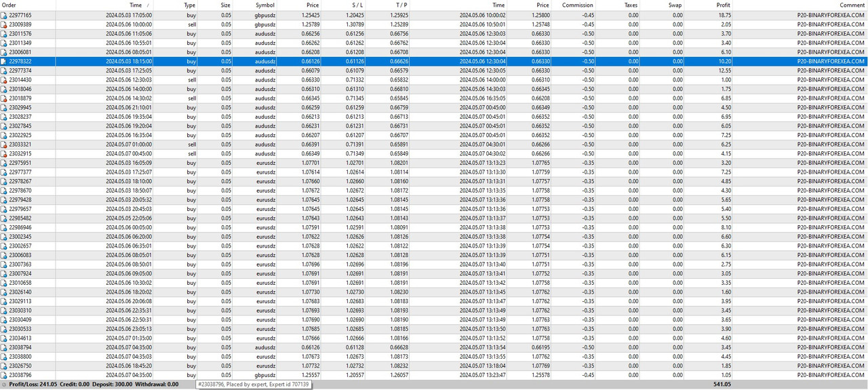Image resolution: width=868 pixels, height=390 pixels.
Task: Click the sell icon beside order 23018879
Action: (4, 98)
